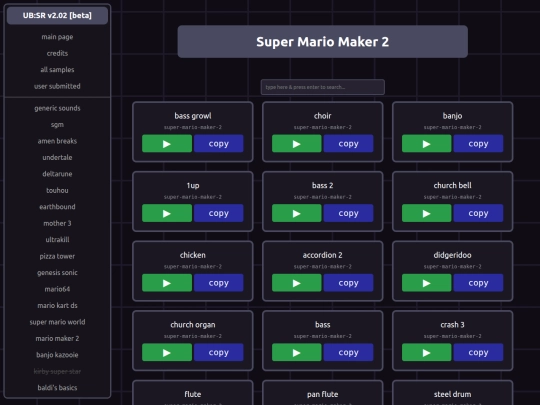Open user submitted samples

point(57,86)
